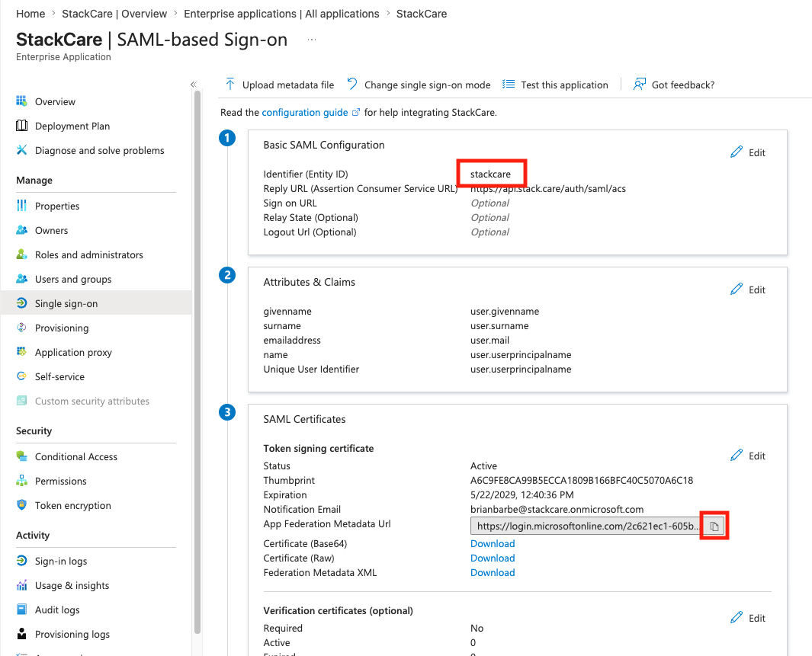Click the Self-service icon
812x656 pixels.
click(x=21, y=376)
